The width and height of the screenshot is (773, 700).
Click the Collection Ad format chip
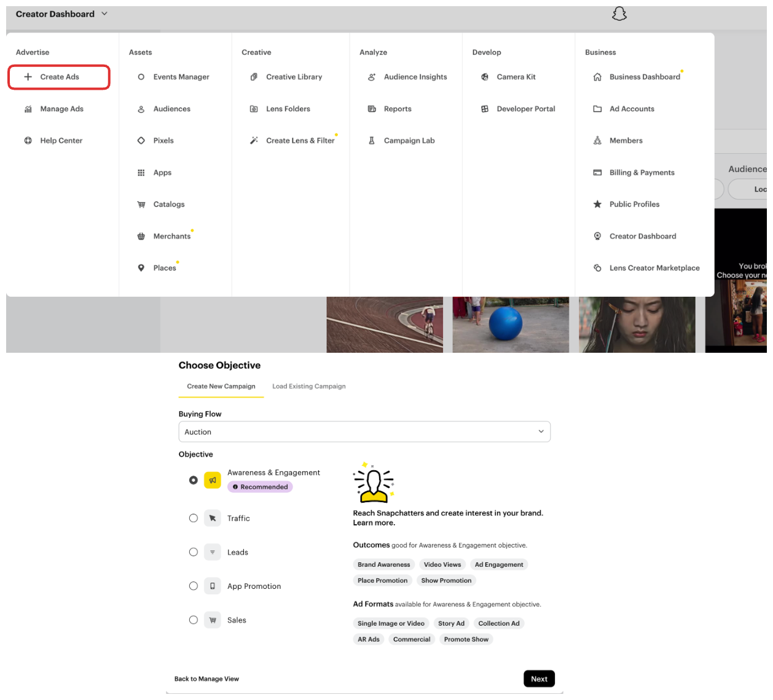[x=499, y=623]
